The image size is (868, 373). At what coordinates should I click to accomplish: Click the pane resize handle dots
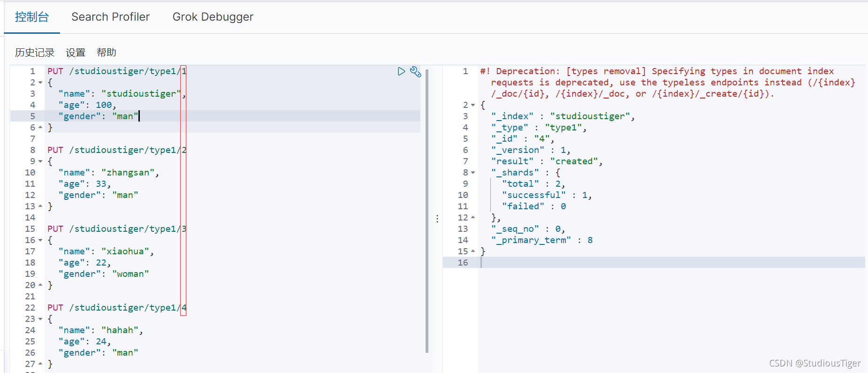click(437, 219)
